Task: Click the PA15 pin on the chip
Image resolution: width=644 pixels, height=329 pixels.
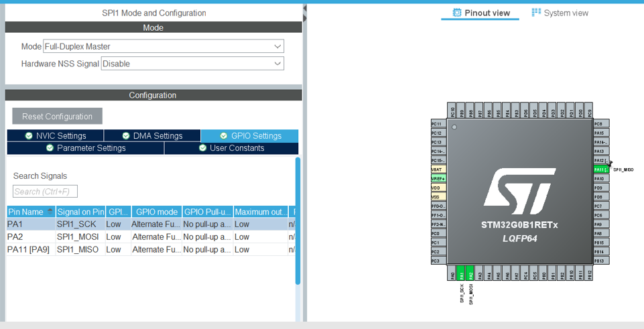Action: (x=601, y=133)
